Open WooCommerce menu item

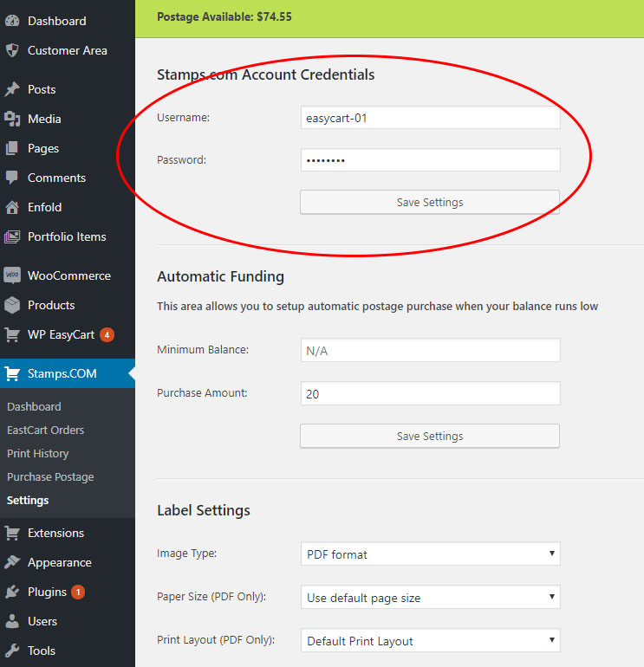click(69, 275)
